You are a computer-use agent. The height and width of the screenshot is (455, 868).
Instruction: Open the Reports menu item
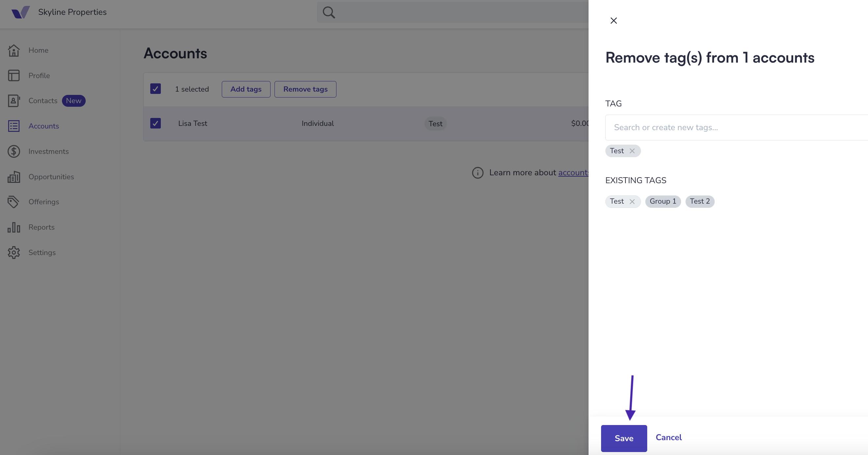pyautogui.click(x=42, y=227)
